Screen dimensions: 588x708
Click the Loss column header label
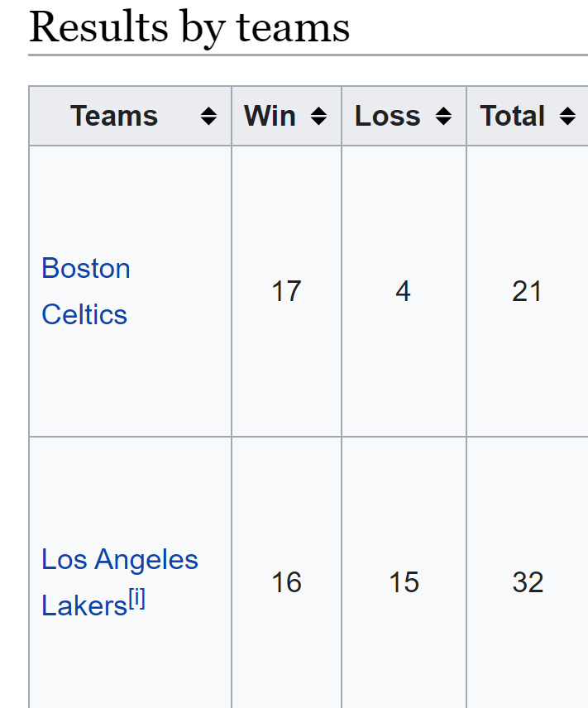point(387,117)
